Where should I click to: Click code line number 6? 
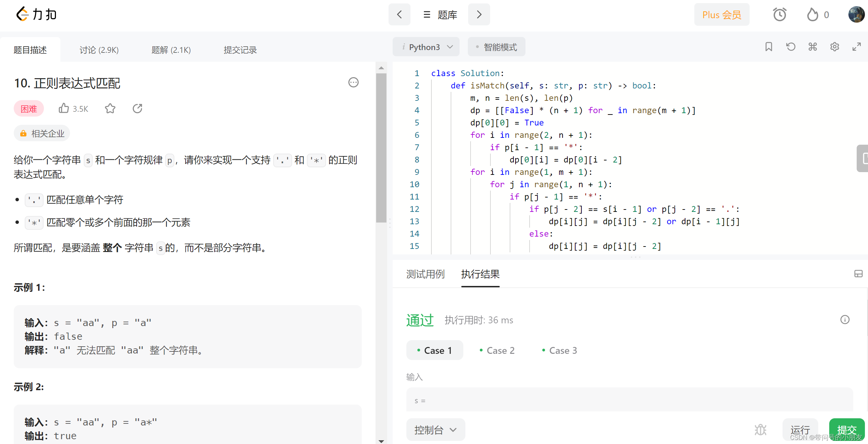(x=417, y=135)
